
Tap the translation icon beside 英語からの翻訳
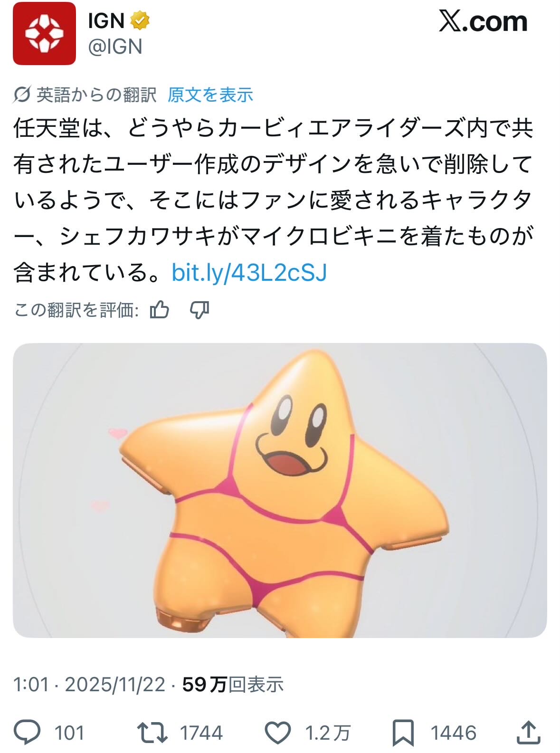[22, 95]
